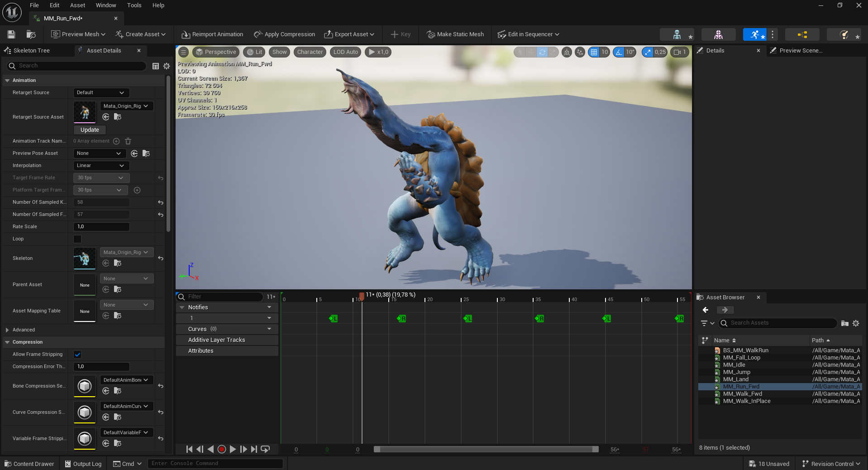Open Asset Browser filter options

pos(707,323)
